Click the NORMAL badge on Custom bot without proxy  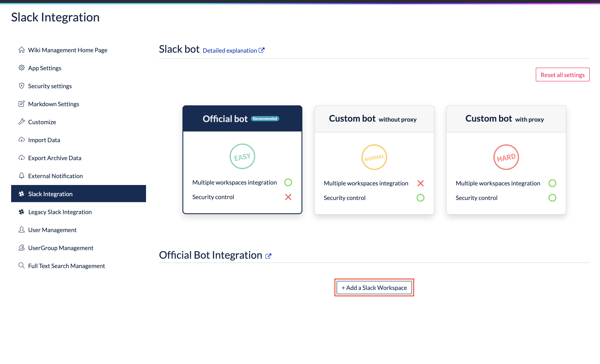pyautogui.click(x=374, y=157)
